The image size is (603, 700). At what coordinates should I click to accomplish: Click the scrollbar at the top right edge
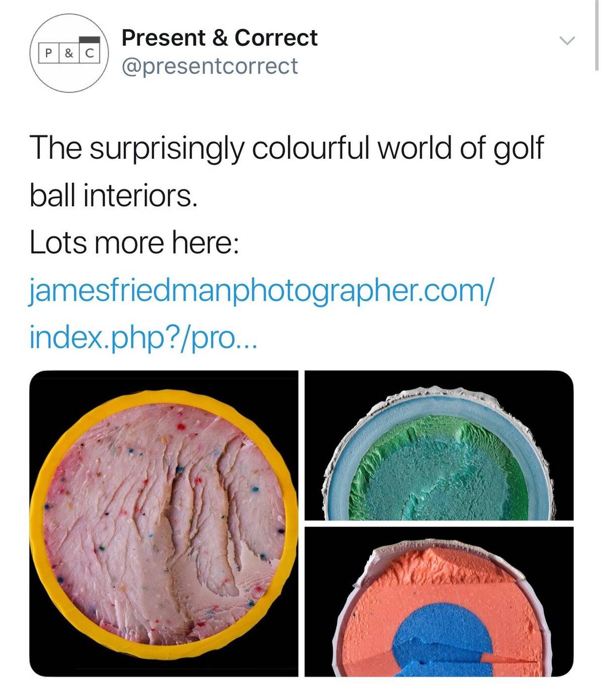coord(596,35)
